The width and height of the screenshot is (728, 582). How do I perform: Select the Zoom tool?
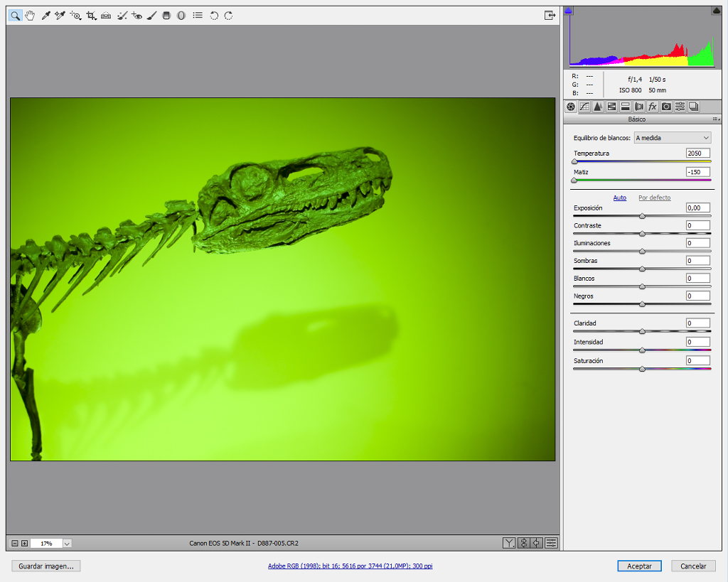point(15,16)
